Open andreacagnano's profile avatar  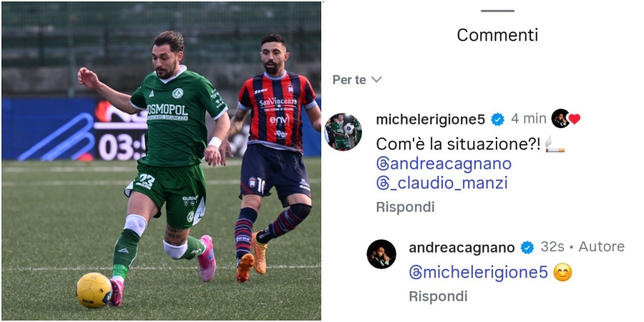pos(381,254)
